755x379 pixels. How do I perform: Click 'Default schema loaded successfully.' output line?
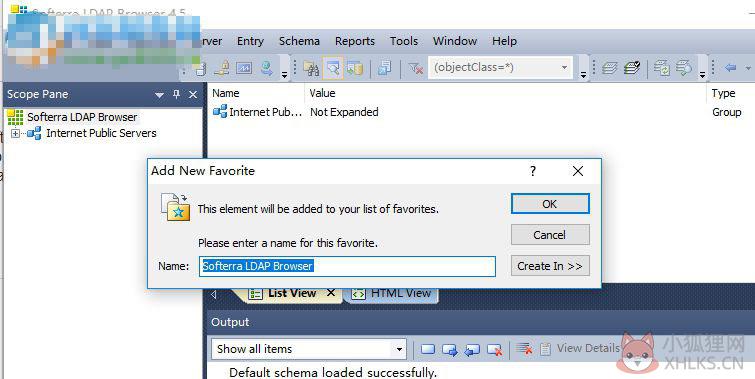pyautogui.click(x=333, y=373)
